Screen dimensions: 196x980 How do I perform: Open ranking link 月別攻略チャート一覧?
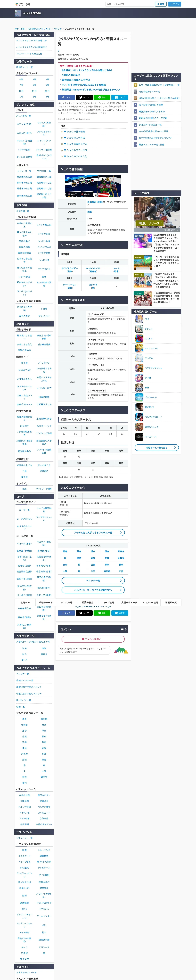coord(149,92)
